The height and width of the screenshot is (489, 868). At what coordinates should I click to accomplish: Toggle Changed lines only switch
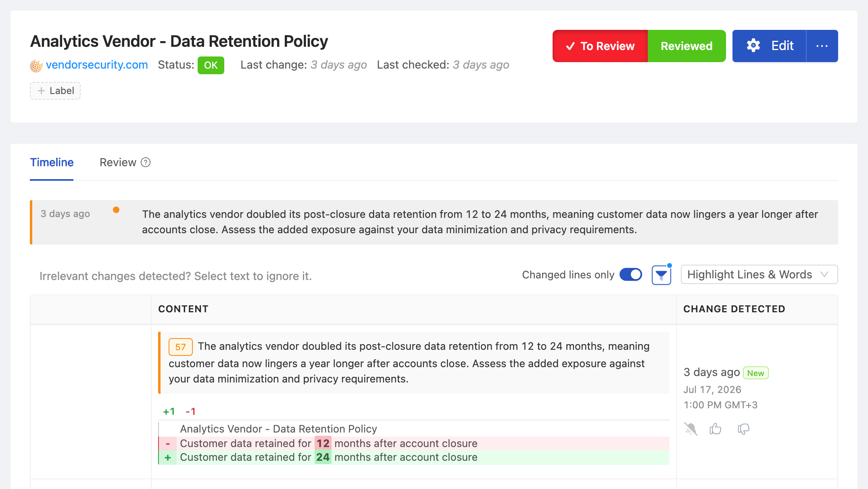[x=631, y=275]
